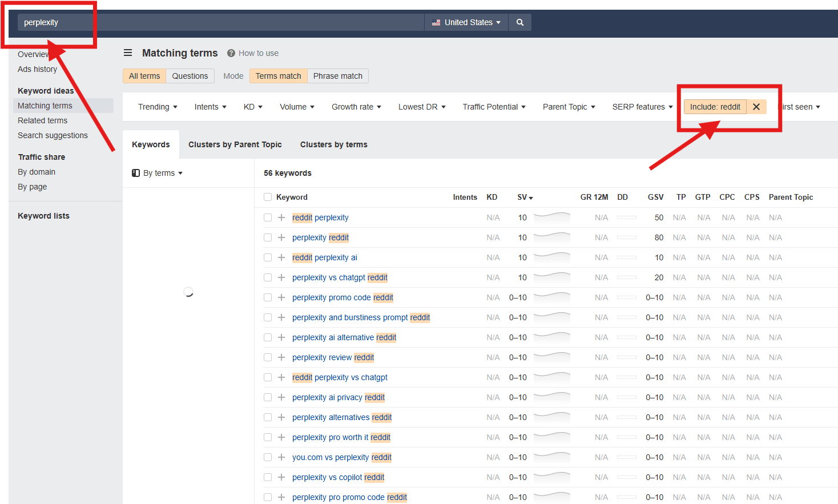
Task: Add 'perplexity and burstiness prompt reddit' plus icon
Action: tap(281, 317)
